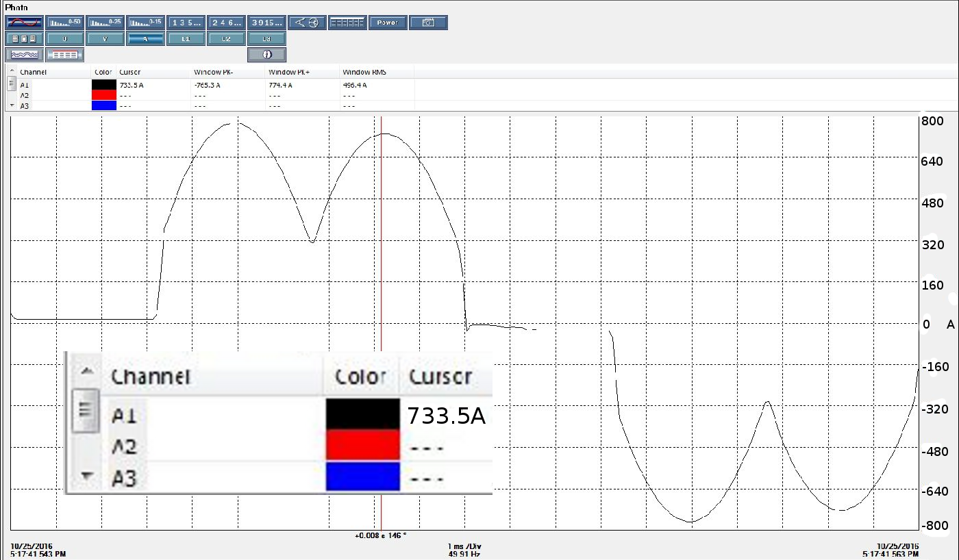
Task: Click the Window RMS column header
Action: pyautogui.click(x=365, y=72)
